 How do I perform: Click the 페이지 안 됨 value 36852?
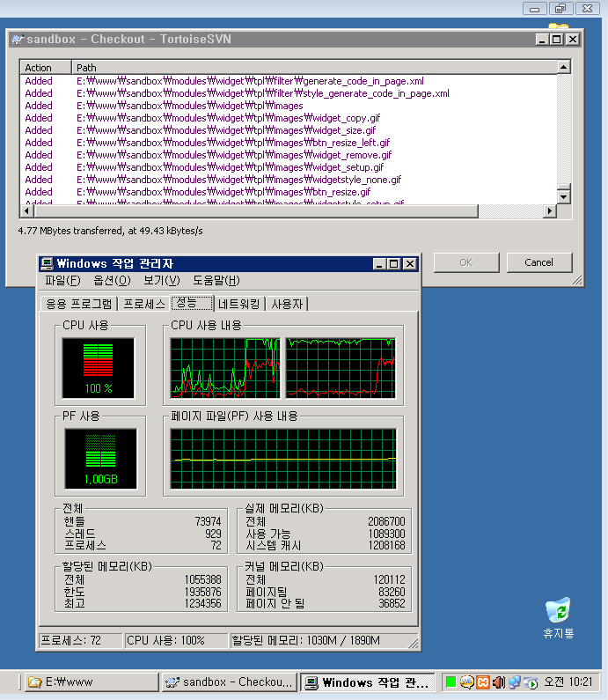(392, 603)
